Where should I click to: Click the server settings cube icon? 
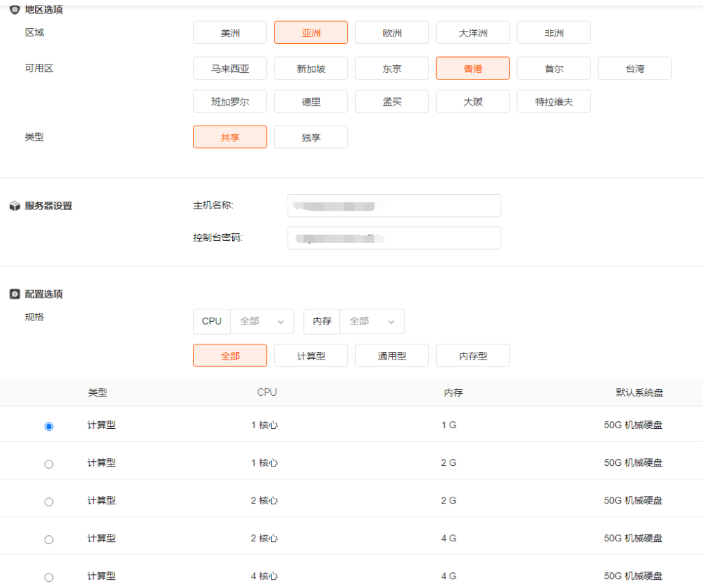(x=14, y=206)
